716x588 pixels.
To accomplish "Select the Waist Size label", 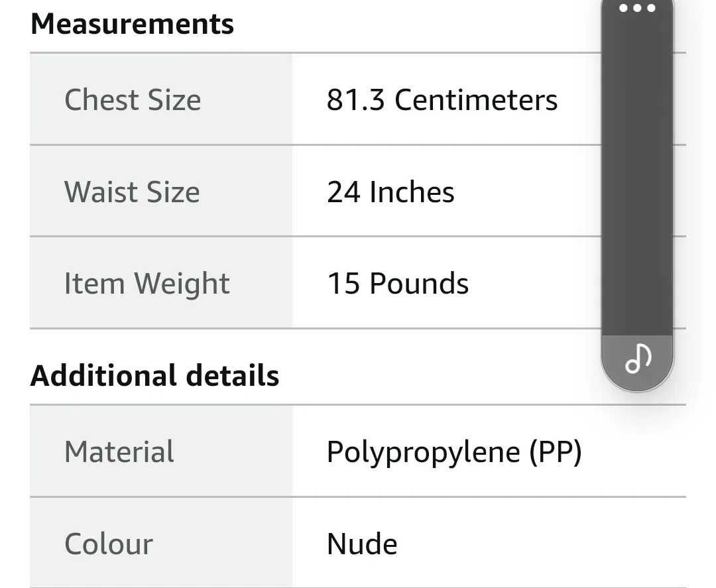I will (132, 192).
